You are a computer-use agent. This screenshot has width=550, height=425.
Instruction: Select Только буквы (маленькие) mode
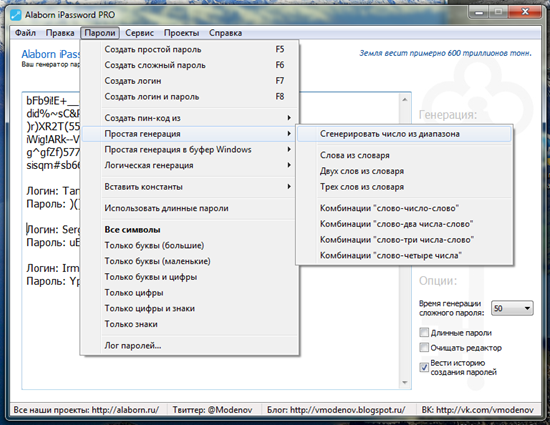190,261
